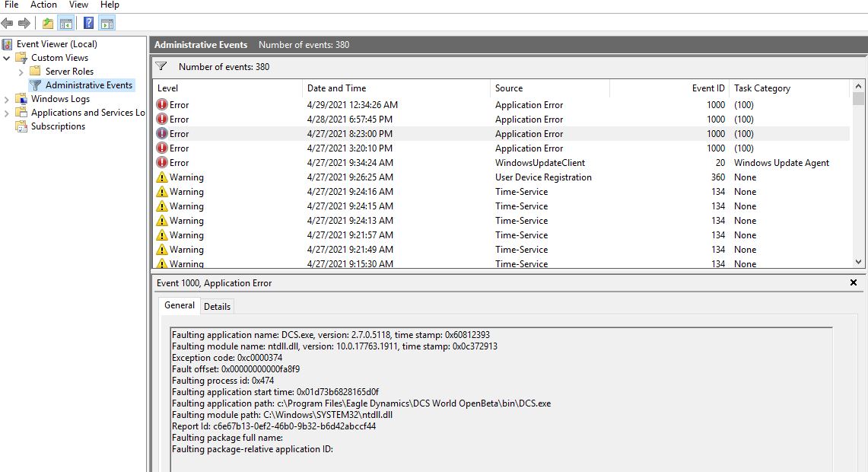Image resolution: width=868 pixels, height=472 pixels.
Task: Toggle the Show/Hide Action Pane icon
Action: click(x=107, y=24)
